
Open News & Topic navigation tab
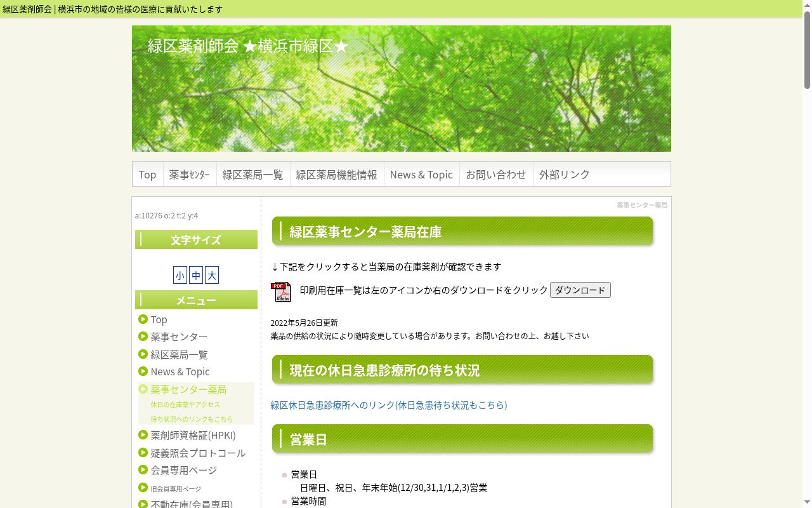point(421,174)
